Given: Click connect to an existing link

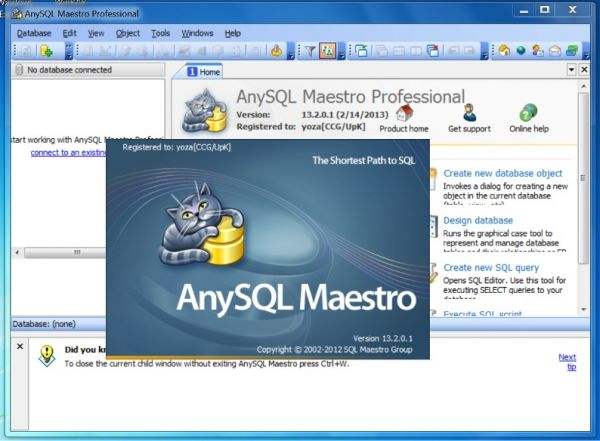Looking at the screenshot, I should point(68,153).
